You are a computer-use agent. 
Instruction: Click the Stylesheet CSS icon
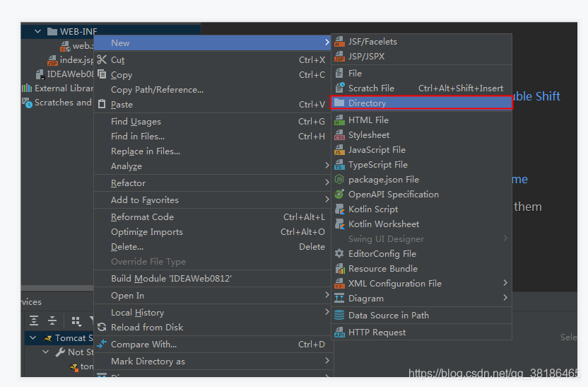[339, 134]
